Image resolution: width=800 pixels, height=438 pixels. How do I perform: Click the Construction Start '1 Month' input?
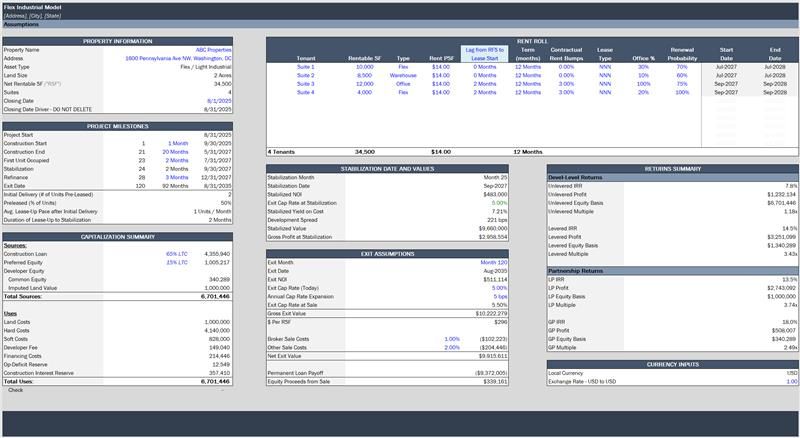click(178, 143)
